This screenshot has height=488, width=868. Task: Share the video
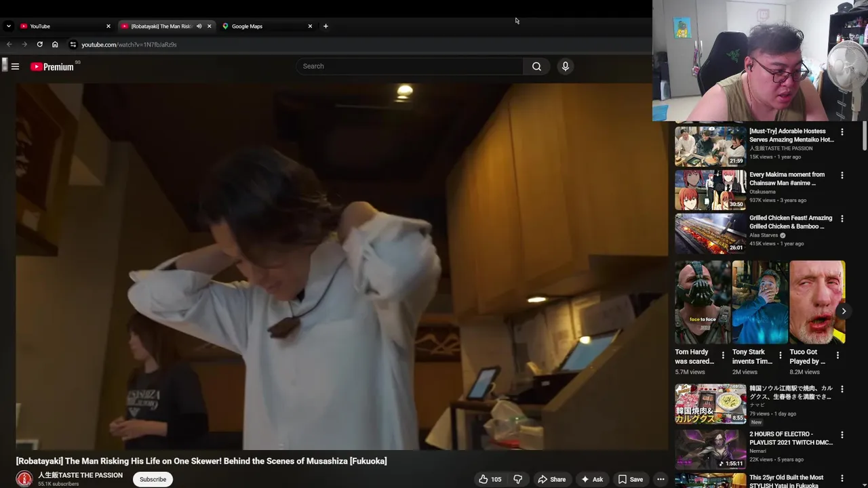click(x=551, y=479)
